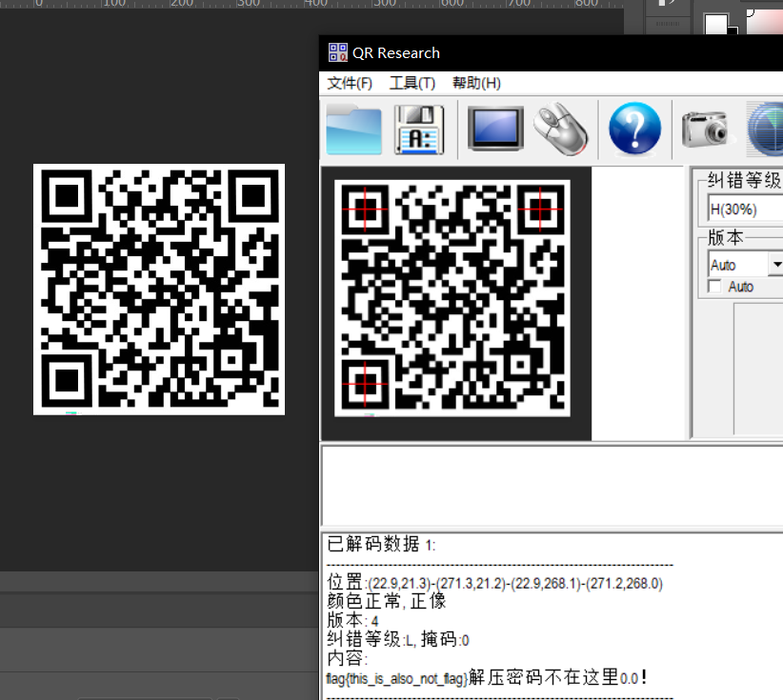
Task: Click the QR code preview in QR Research
Action: [x=452, y=298]
